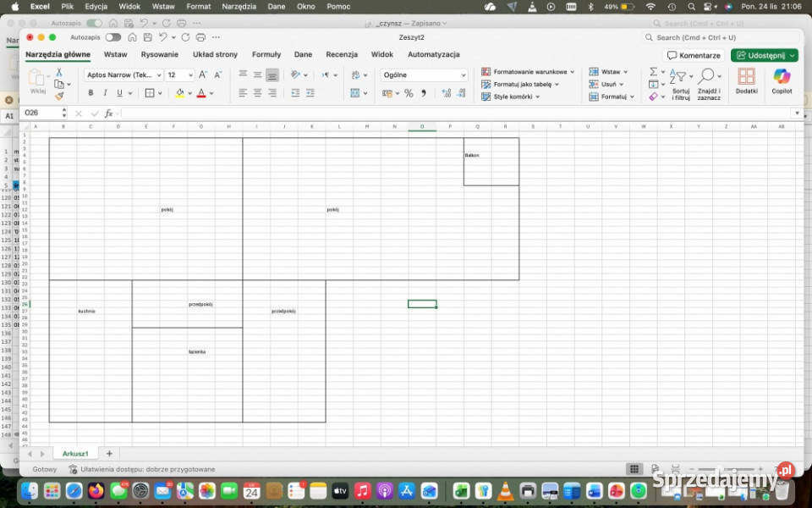
Task: Click the increase font size icon
Action: [203, 75]
